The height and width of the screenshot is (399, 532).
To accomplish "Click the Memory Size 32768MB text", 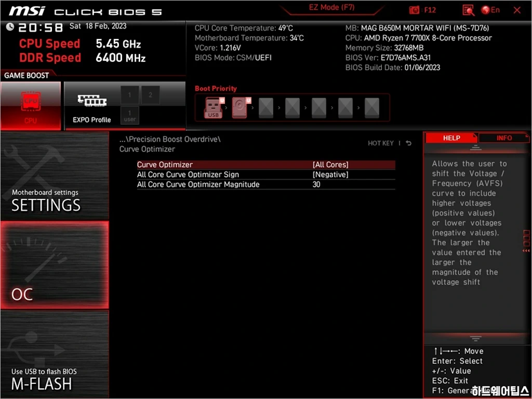I will click(x=384, y=48).
